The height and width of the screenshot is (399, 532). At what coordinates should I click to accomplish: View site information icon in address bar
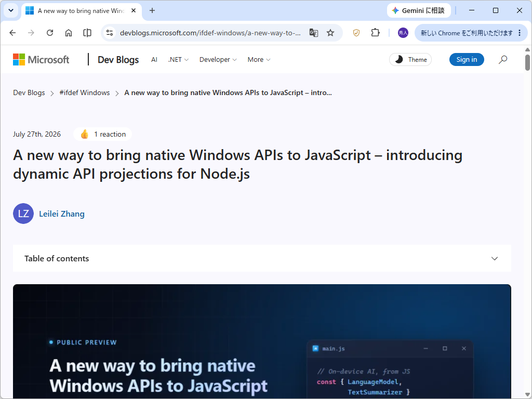110,33
